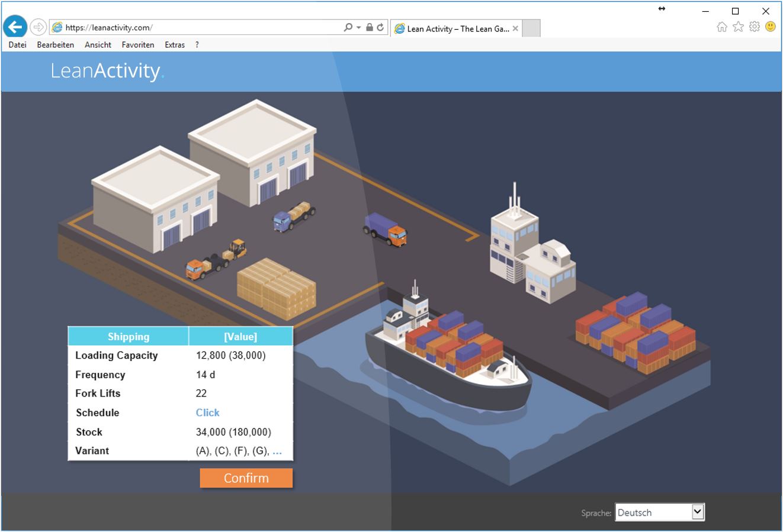Click the Variant ellipsis link
This screenshot has height=532, width=783.
277,451
